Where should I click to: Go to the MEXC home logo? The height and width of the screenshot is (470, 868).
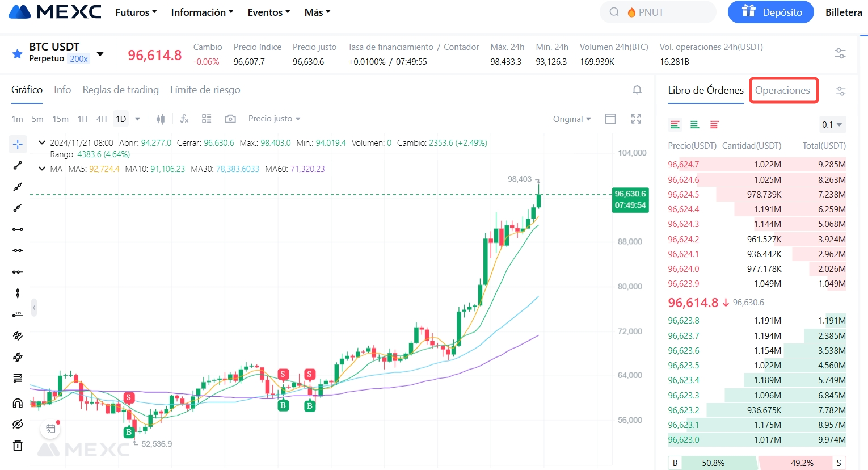(x=55, y=11)
